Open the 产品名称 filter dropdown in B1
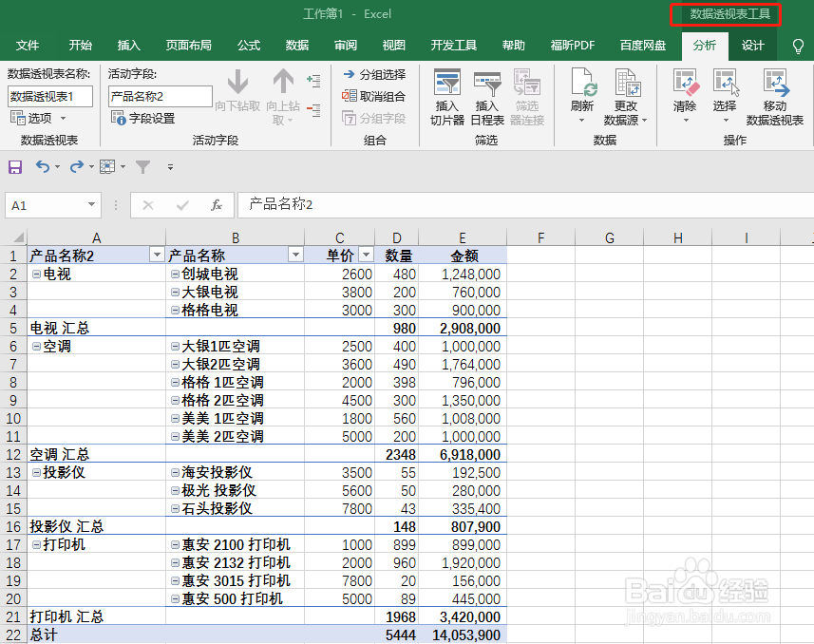 pos(296,255)
